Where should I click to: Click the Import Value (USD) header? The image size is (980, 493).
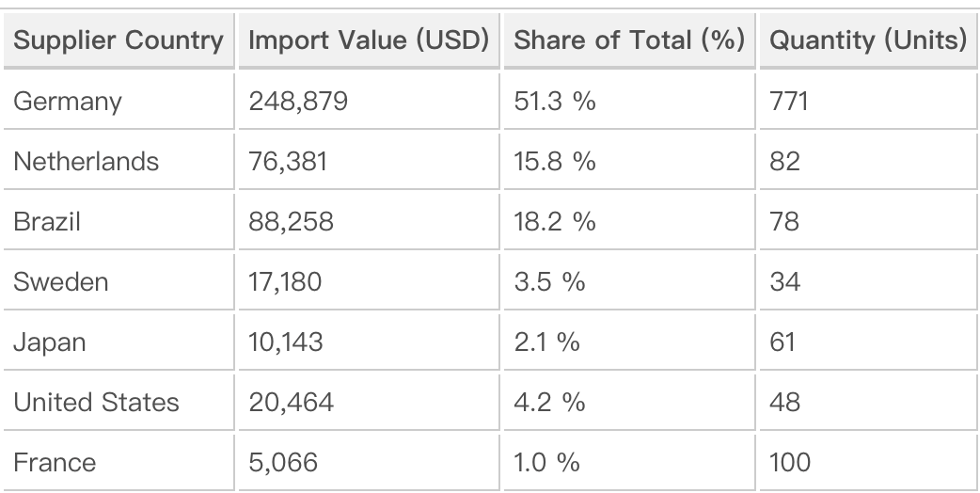(x=369, y=41)
